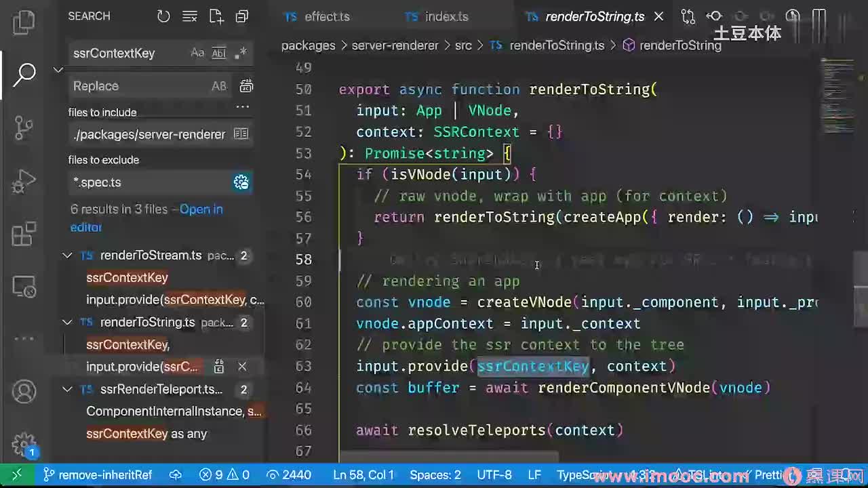Select result 'ComponentInternalInstance, s...'
Screen dimensions: 868x488
tap(174, 411)
